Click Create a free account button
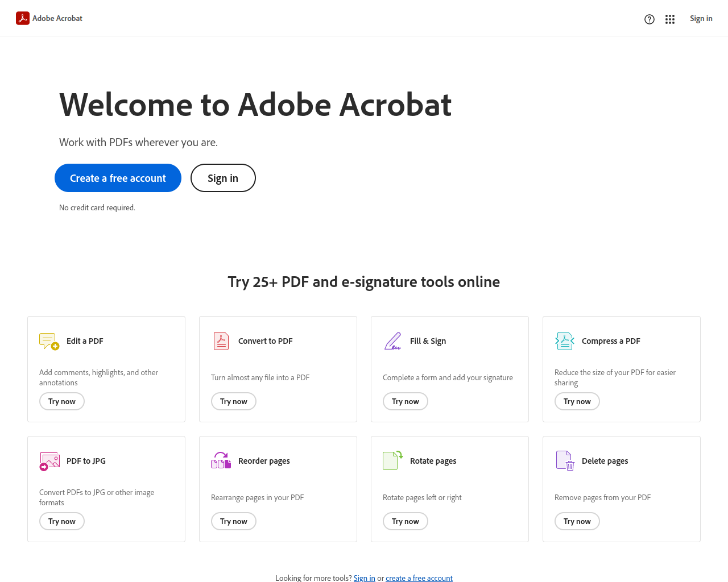 [x=118, y=178]
